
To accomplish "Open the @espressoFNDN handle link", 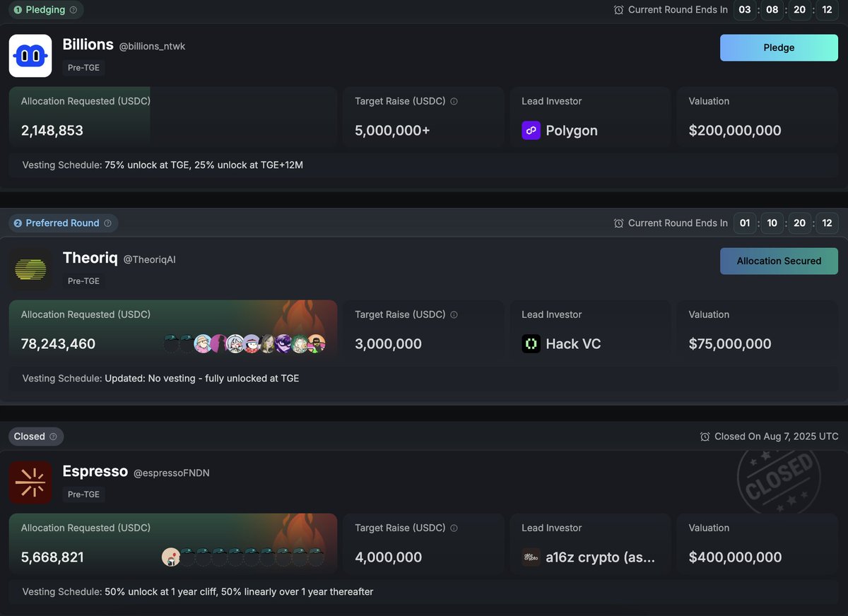I will 172,473.
